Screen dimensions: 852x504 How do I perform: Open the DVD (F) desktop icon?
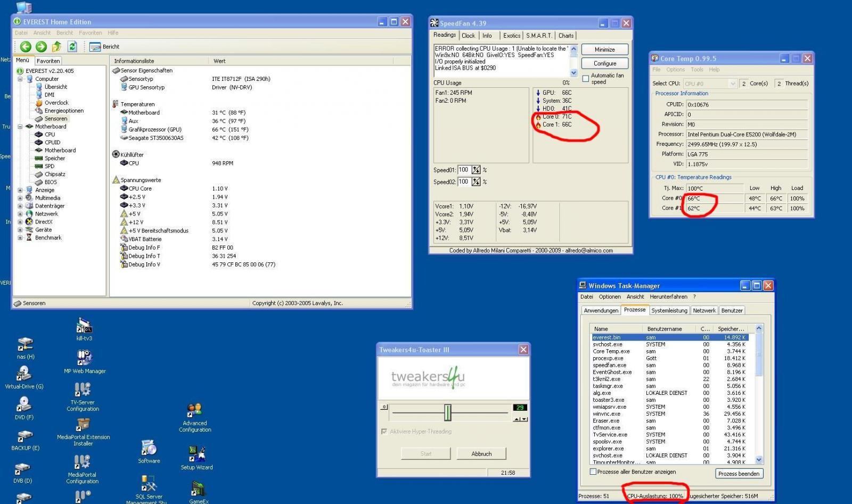24,408
